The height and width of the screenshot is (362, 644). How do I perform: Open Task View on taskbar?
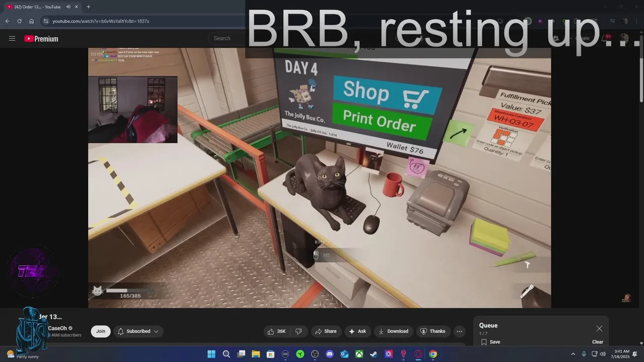tap(241, 354)
